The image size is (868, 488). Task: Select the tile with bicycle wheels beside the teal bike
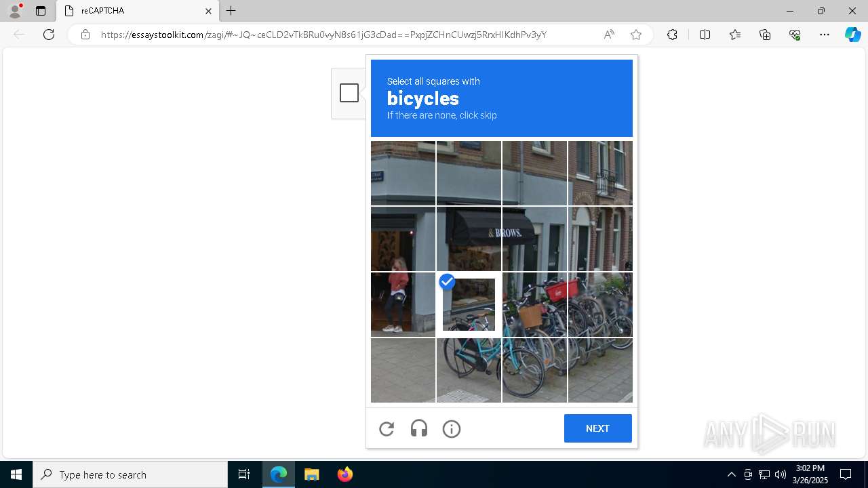(534, 370)
